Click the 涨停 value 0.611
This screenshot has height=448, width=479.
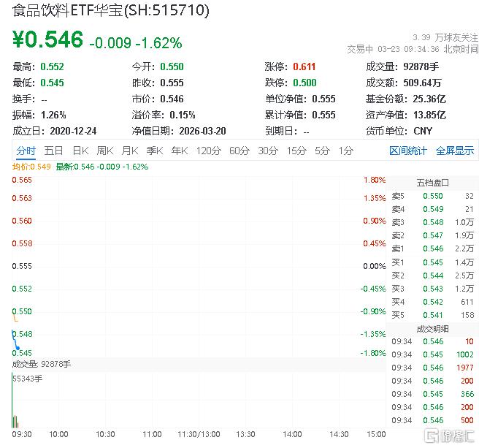(x=304, y=67)
